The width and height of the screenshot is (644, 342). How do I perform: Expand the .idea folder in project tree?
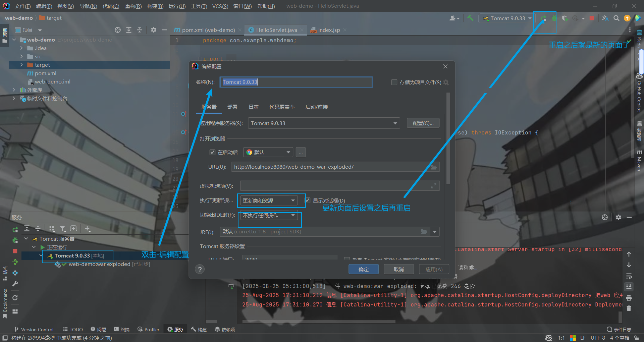coord(21,48)
